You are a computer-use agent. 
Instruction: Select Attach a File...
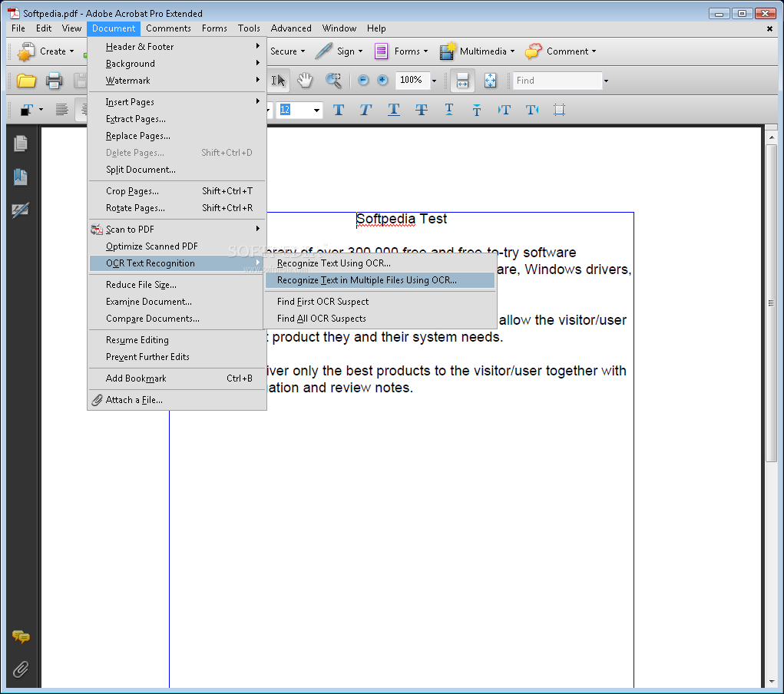(x=177, y=400)
